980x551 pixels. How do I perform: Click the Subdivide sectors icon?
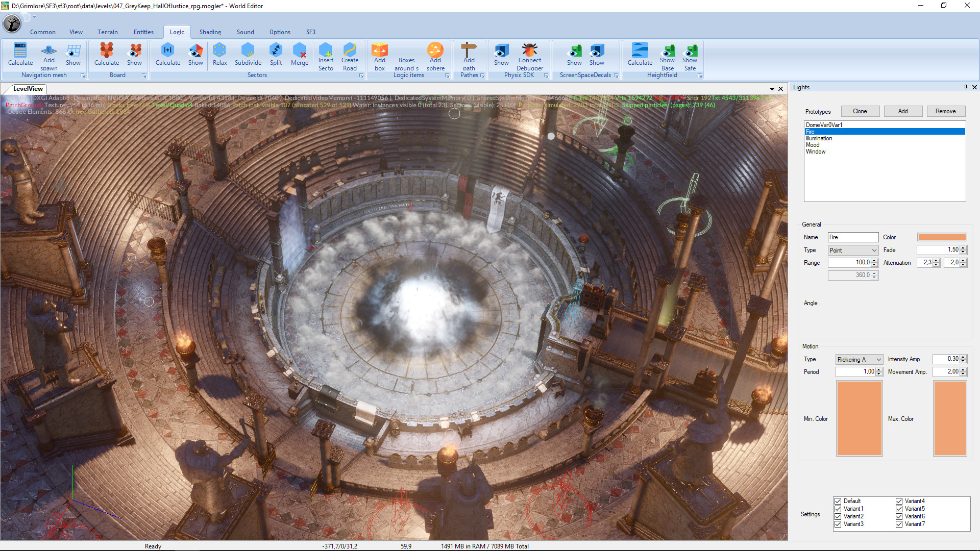248,55
